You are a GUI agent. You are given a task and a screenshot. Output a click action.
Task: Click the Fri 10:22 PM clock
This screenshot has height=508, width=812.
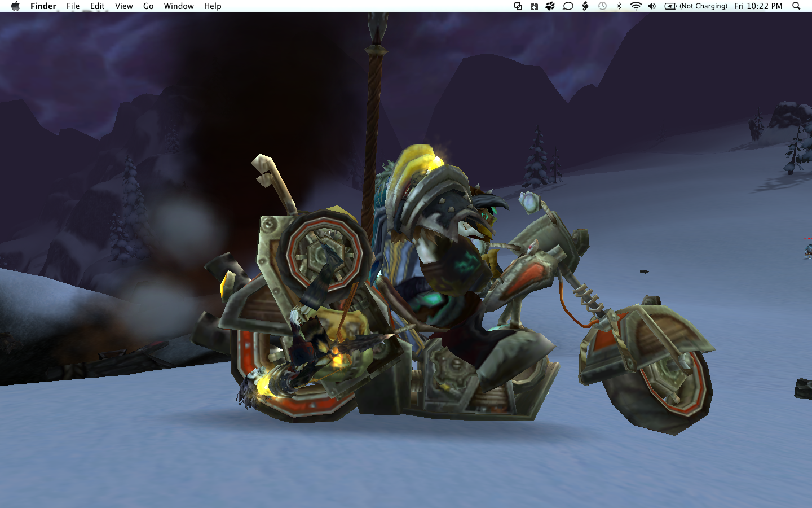(x=758, y=6)
